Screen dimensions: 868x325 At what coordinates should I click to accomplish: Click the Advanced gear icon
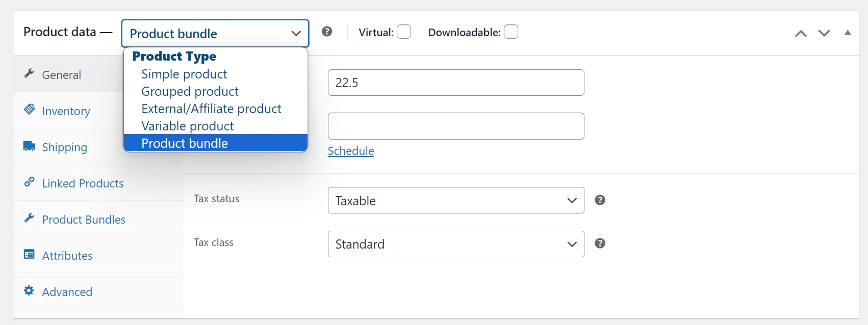[29, 290]
